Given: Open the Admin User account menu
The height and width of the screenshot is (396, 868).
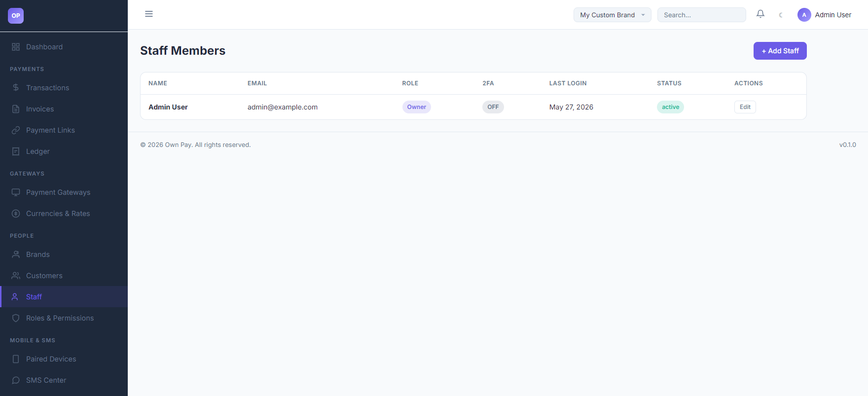Looking at the screenshot, I should click(x=825, y=15).
